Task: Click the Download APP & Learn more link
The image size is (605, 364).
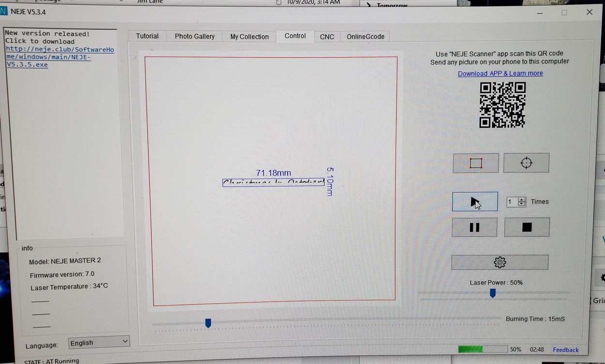Action: pos(500,74)
